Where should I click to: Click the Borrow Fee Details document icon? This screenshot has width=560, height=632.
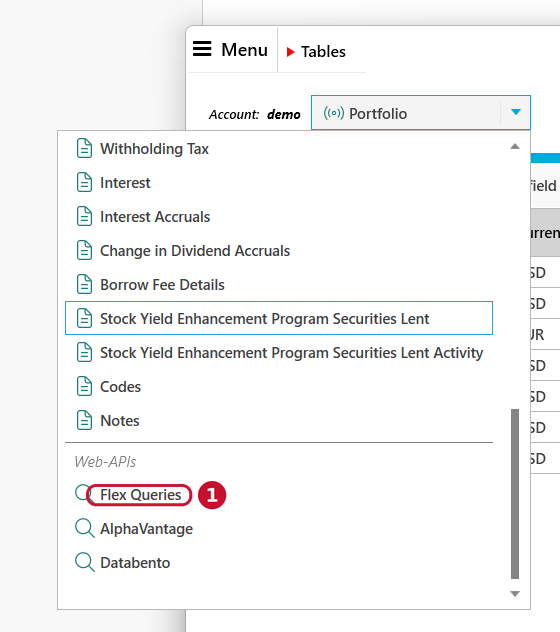[84, 284]
